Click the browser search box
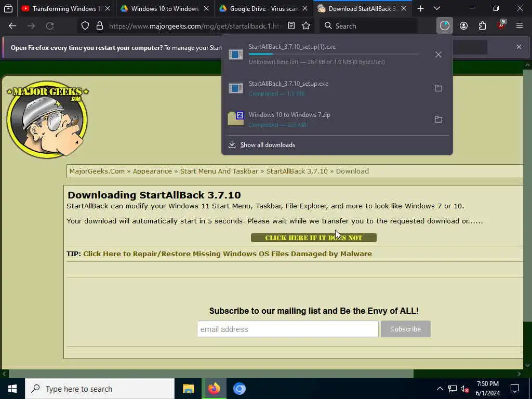The width and height of the screenshot is (532, 399). click(368, 26)
